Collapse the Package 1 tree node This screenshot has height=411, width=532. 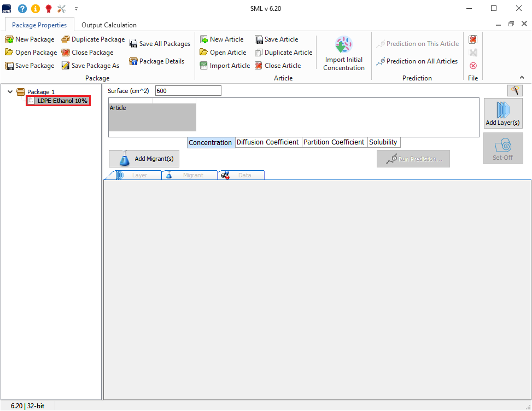(10, 92)
